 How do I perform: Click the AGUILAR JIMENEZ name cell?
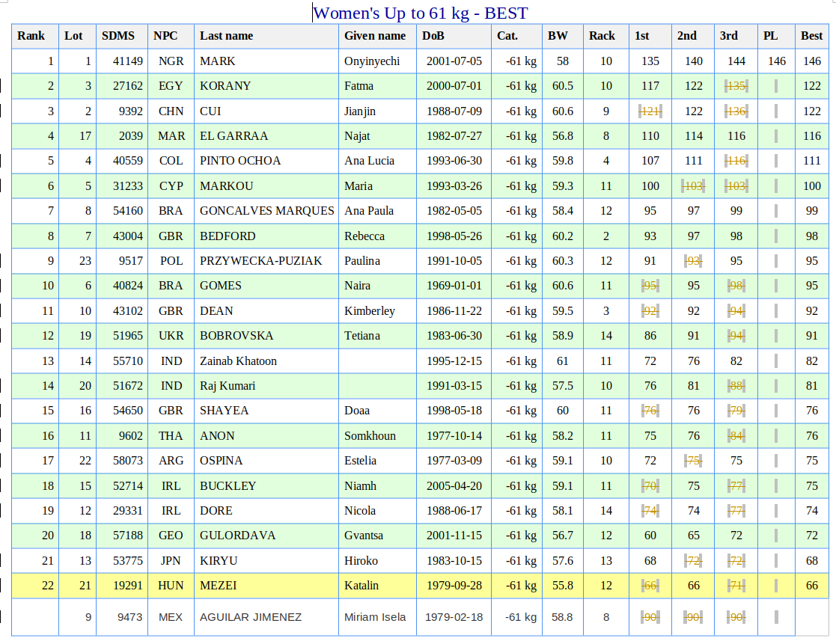tap(250, 617)
